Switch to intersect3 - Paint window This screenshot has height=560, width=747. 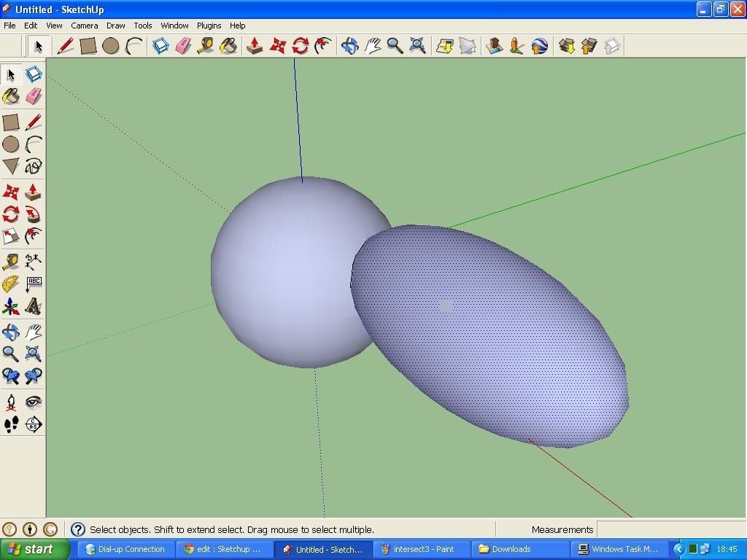pos(421,549)
